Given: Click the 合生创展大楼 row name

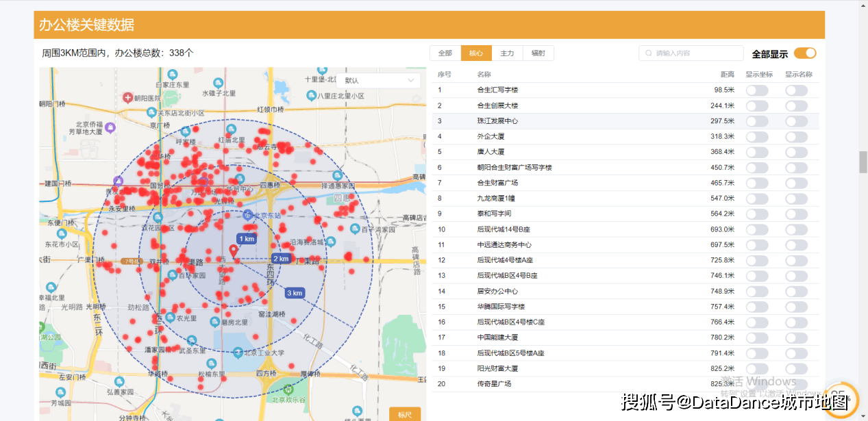Looking at the screenshot, I should [497, 105].
